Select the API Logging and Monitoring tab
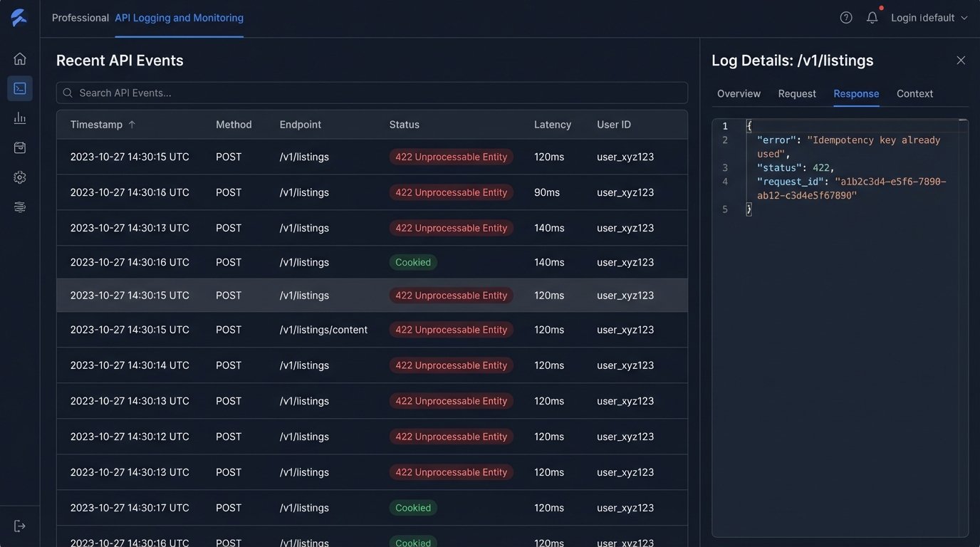The height and width of the screenshot is (547, 980). (179, 18)
